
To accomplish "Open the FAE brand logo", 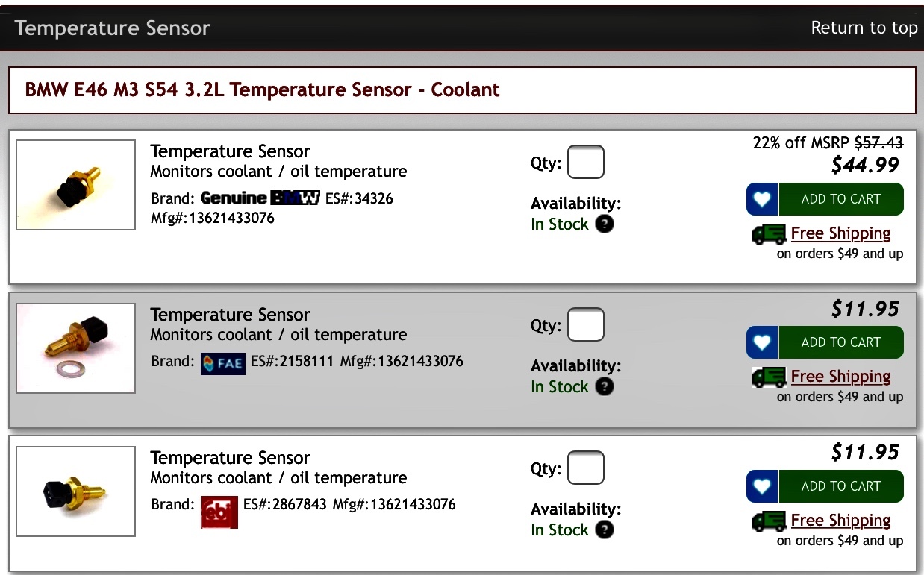I will click(223, 362).
